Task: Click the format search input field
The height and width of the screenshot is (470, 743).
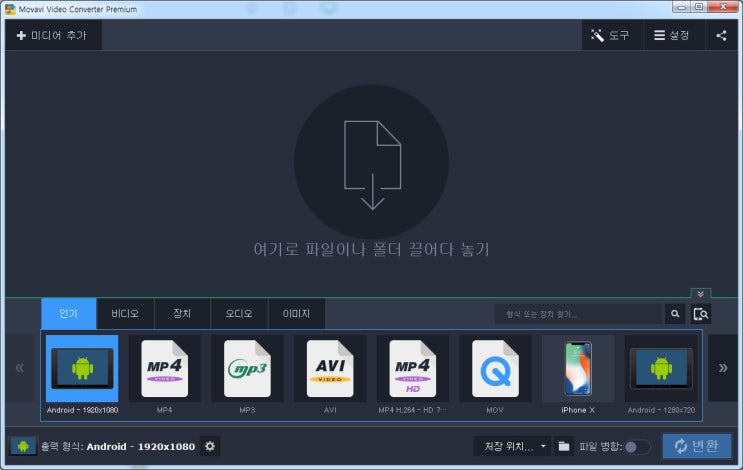Action: (579, 314)
